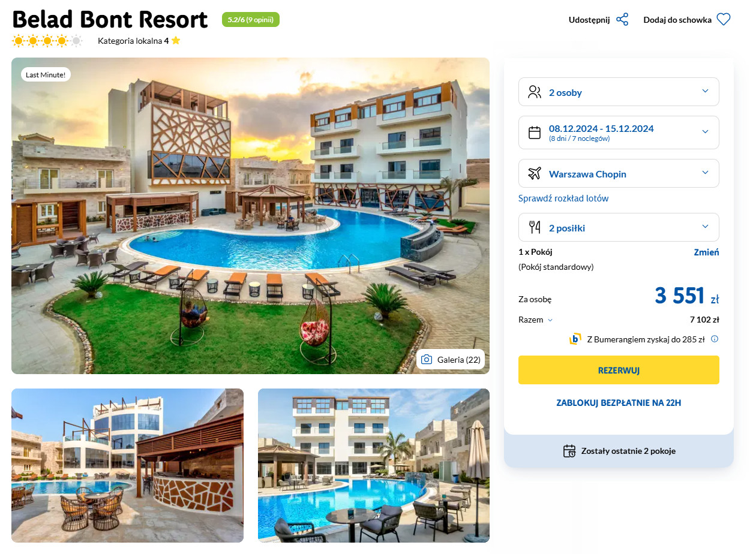Image resolution: width=756 pixels, height=554 pixels.
Task: Click the Bumerang logo icon
Action: click(x=575, y=339)
